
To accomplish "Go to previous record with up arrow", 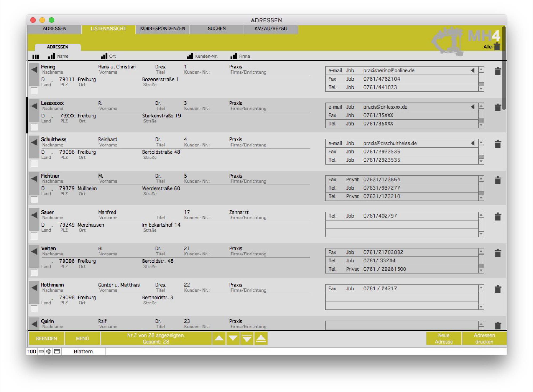I will tap(219, 338).
